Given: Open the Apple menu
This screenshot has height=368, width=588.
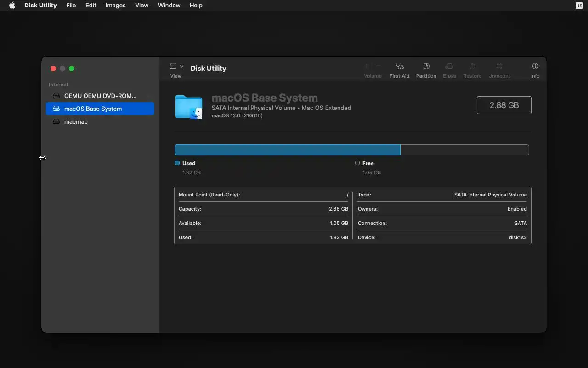Looking at the screenshot, I should (x=12, y=6).
